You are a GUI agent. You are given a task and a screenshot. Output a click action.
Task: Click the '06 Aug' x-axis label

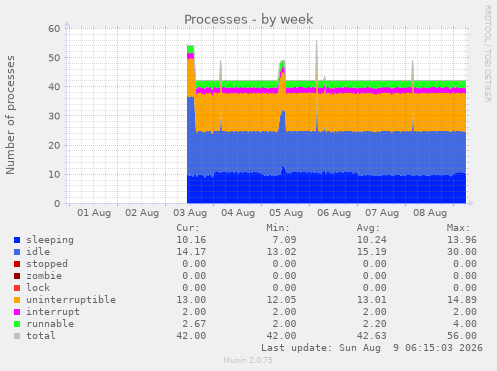[x=334, y=213]
